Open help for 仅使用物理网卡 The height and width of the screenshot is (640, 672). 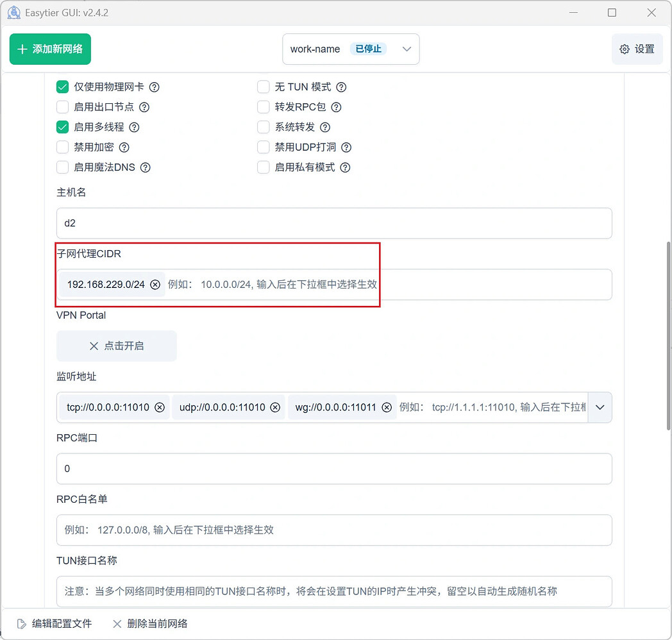(155, 87)
